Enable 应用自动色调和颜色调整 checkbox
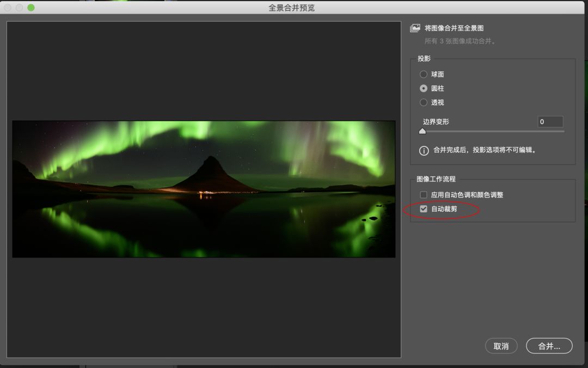 tap(424, 195)
